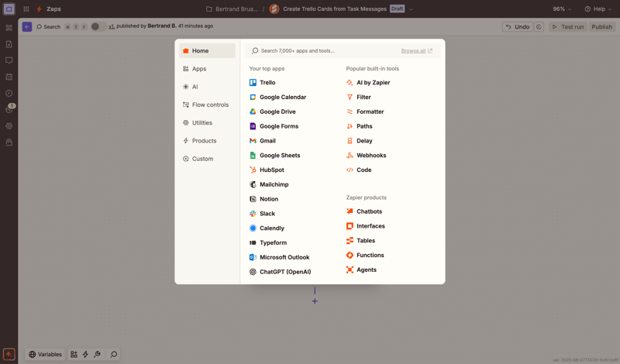
Task: Add AI by Zapier tool
Action: pos(368,83)
